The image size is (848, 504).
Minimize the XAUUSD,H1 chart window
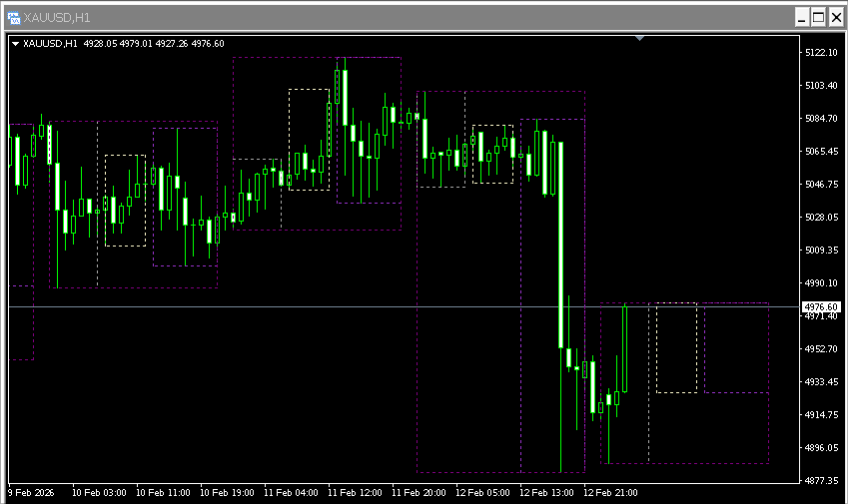tap(802, 18)
